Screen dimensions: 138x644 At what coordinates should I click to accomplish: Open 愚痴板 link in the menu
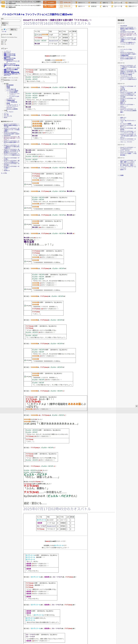(8, 103)
